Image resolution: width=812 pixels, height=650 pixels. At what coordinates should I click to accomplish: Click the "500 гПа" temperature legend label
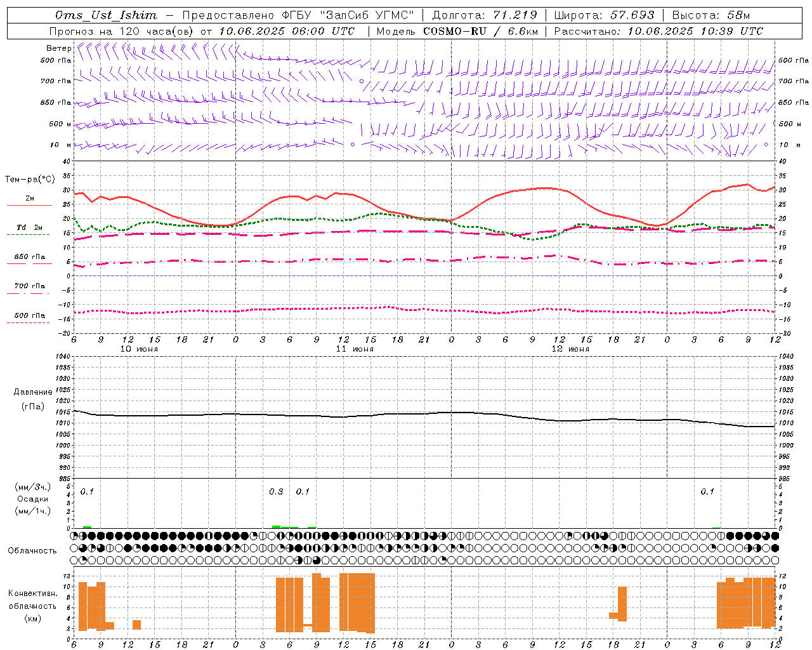tap(30, 315)
